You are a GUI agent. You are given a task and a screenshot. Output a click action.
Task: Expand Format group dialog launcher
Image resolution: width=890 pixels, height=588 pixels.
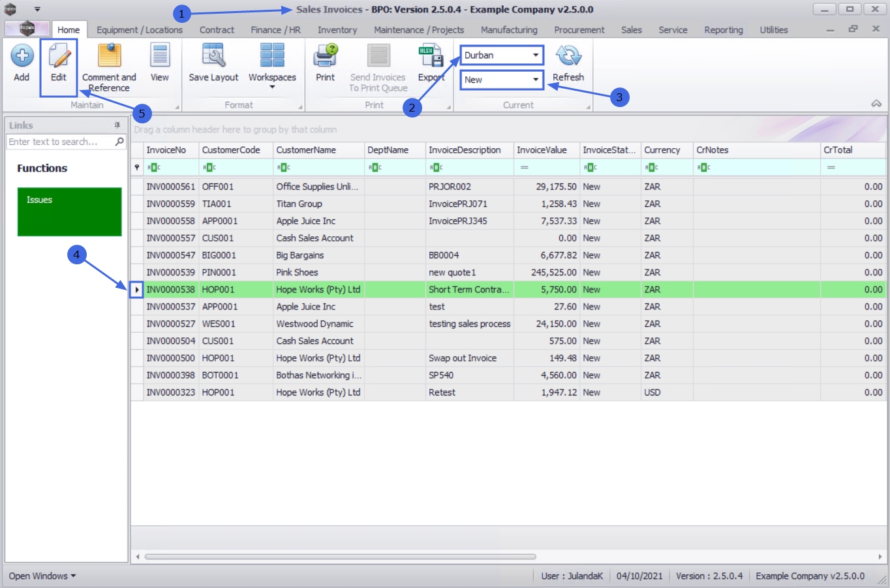300,107
